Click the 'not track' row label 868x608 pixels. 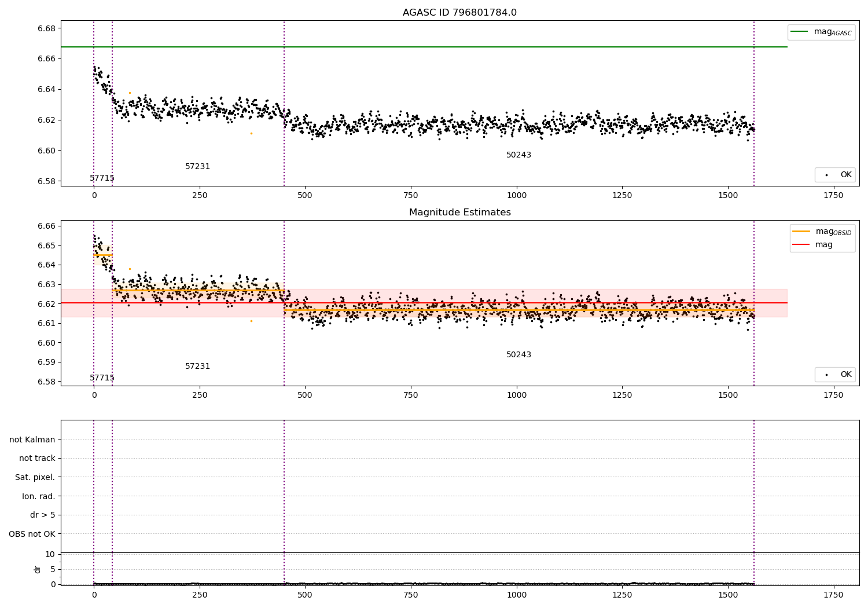37,458
